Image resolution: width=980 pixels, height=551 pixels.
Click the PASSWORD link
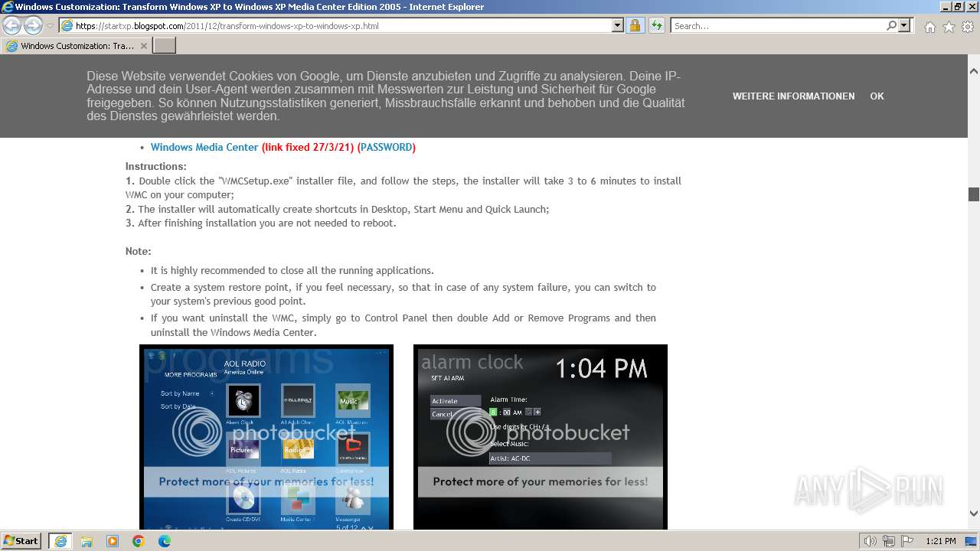click(x=387, y=147)
